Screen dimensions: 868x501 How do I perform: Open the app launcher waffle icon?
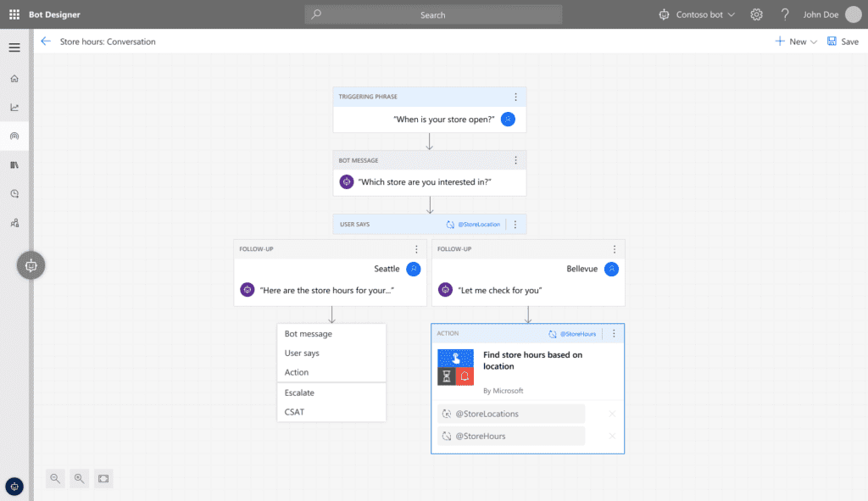tap(14, 14)
